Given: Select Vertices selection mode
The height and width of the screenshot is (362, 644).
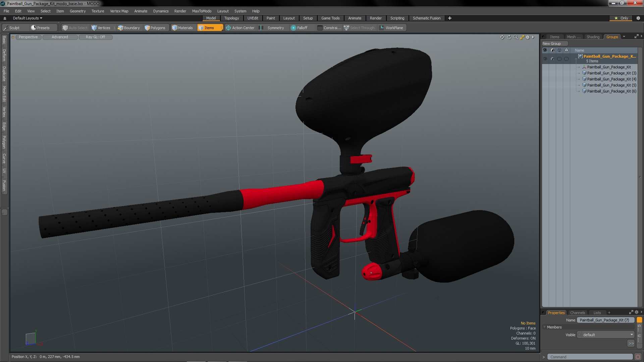Looking at the screenshot, I should click(101, 28).
